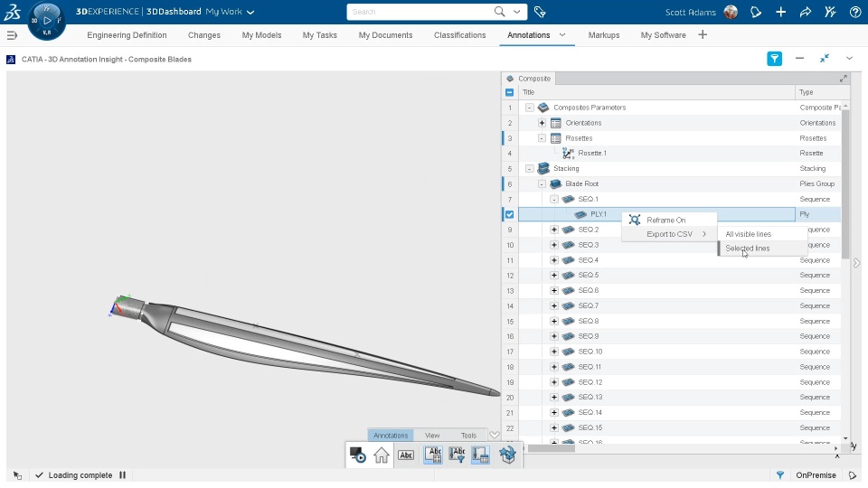Open the 6WTags tag icon
The height and width of the screenshot is (488, 868).
tap(540, 12)
